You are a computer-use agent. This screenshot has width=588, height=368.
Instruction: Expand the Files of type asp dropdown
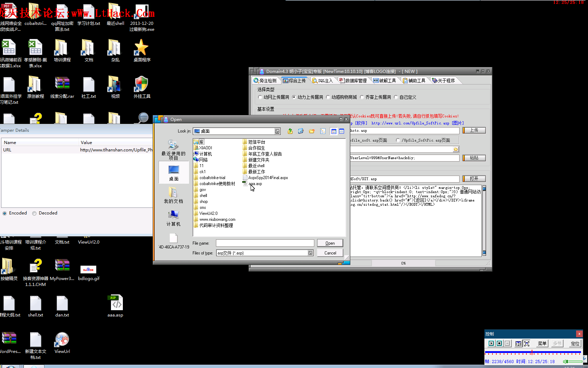[310, 253]
